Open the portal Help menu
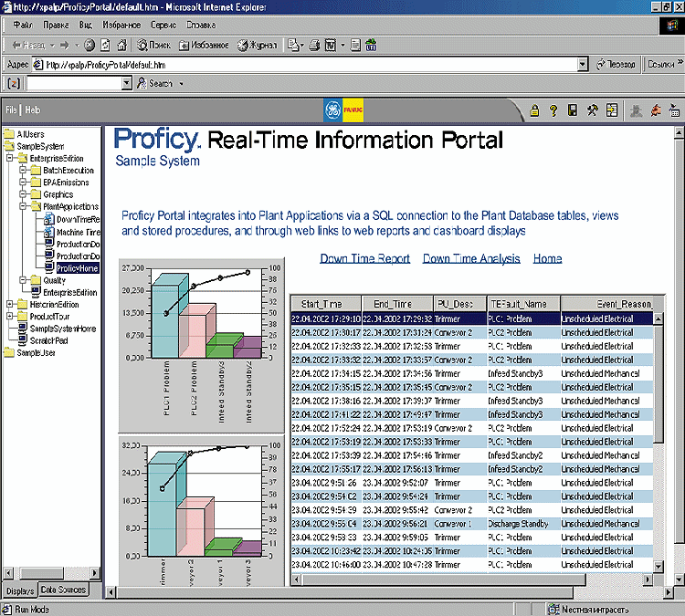The image size is (685, 616). point(32,110)
